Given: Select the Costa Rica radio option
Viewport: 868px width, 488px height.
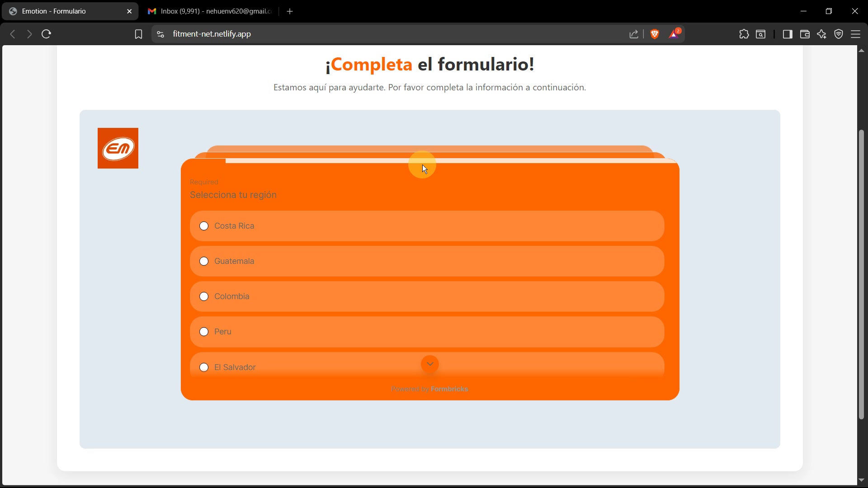Looking at the screenshot, I should (204, 226).
